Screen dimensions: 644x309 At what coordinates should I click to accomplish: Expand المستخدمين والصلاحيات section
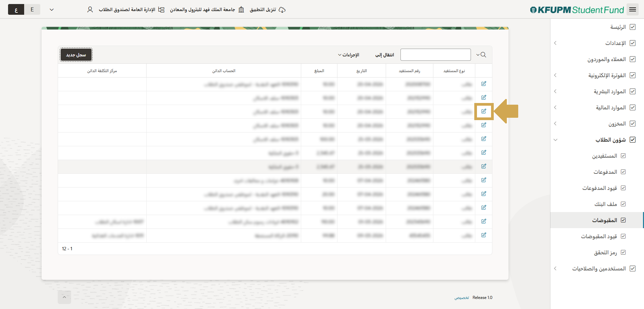[x=555, y=268]
